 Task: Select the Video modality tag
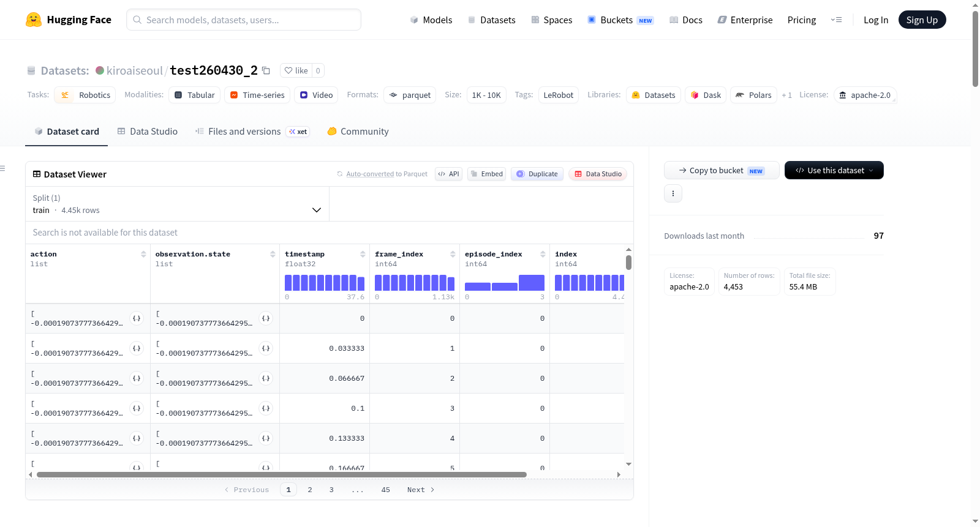point(316,95)
